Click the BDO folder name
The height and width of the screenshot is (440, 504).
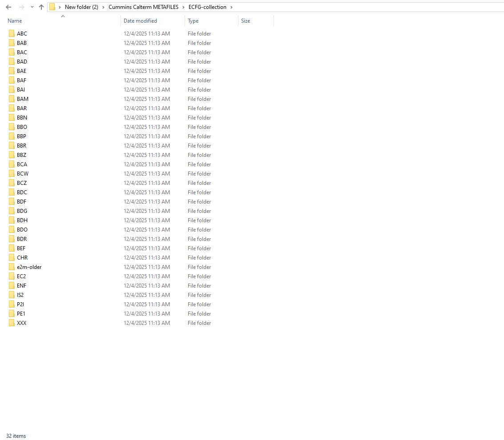pyautogui.click(x=22, y=230)
